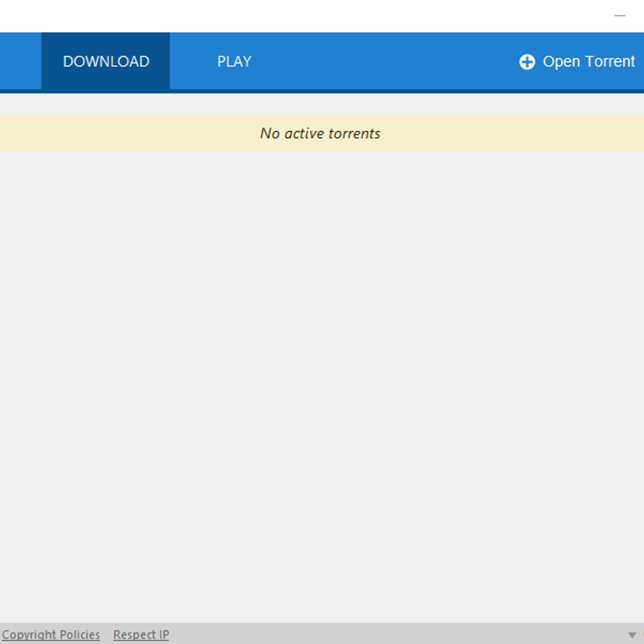Screen dimensions: 644x644
Task: Minimize the window using the dash button
Action: (x=620, y=16)
